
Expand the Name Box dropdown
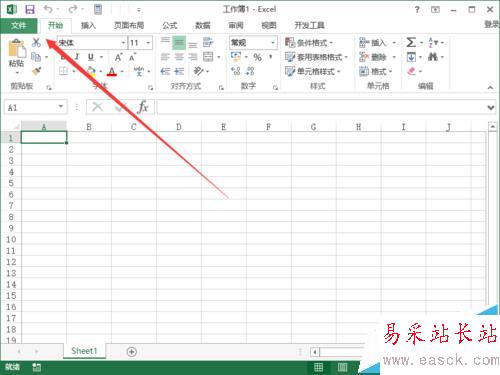point(61,107)
